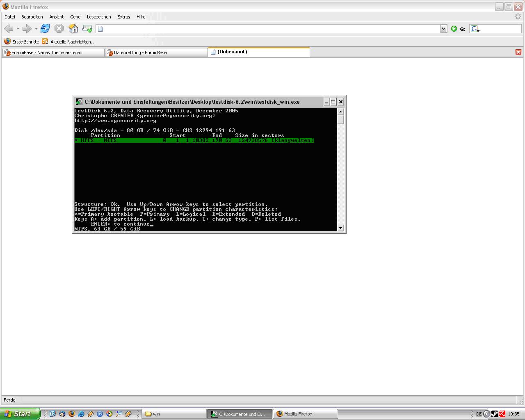Switch to Mozilla Firefox taskbar button
Image resolution: width=525 pixels, height=420 pixels.
click(306, 414)
